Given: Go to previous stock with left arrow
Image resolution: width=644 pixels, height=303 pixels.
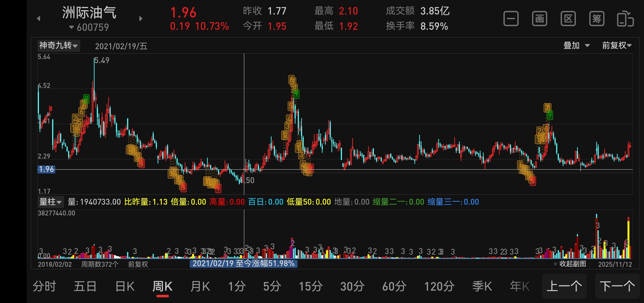Looking at the screenshot, I should [x=39, y=19].
